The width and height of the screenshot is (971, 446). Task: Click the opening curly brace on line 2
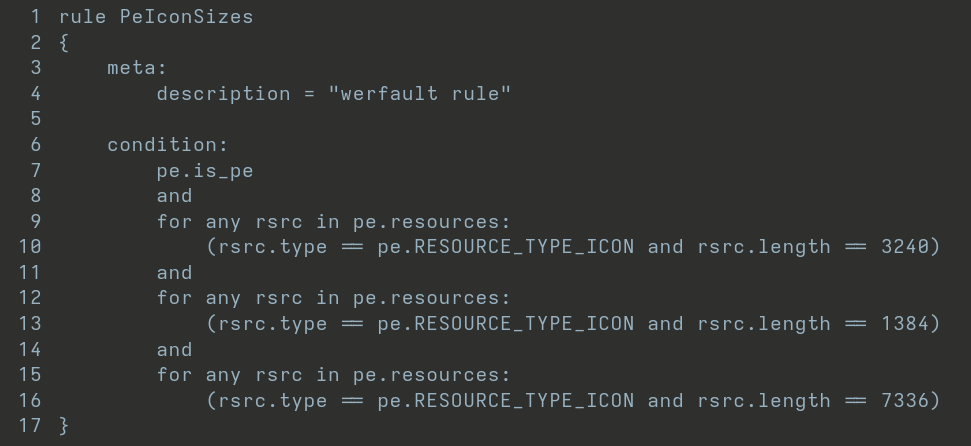64,43
